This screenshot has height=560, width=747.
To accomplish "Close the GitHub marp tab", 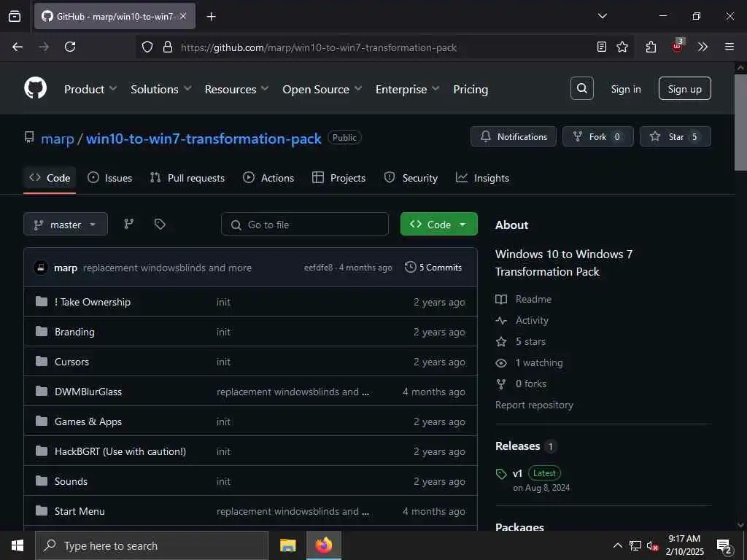I will 183,16.
